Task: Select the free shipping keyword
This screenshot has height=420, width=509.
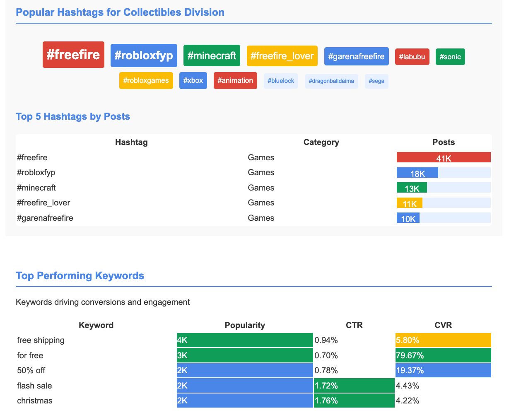Action: (41, 340)
